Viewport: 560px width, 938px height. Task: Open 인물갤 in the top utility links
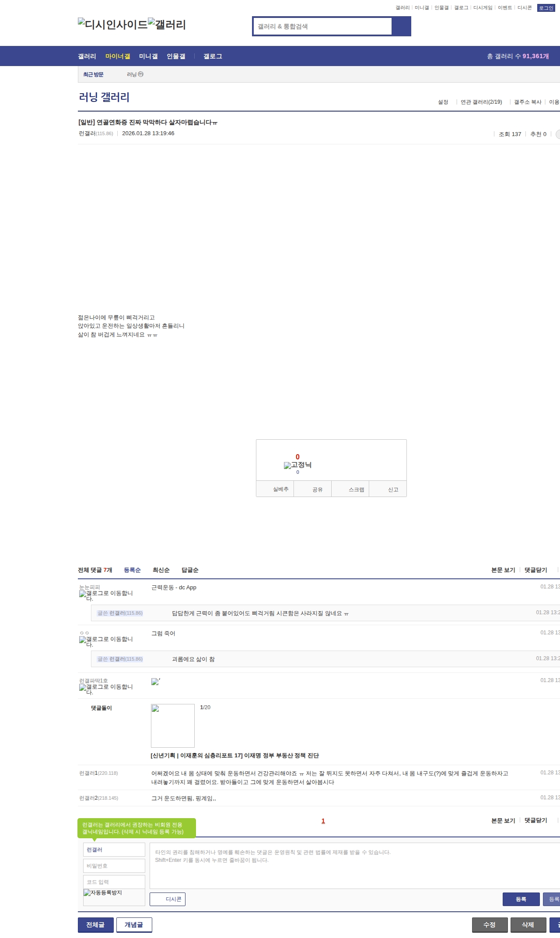point(441,8)
